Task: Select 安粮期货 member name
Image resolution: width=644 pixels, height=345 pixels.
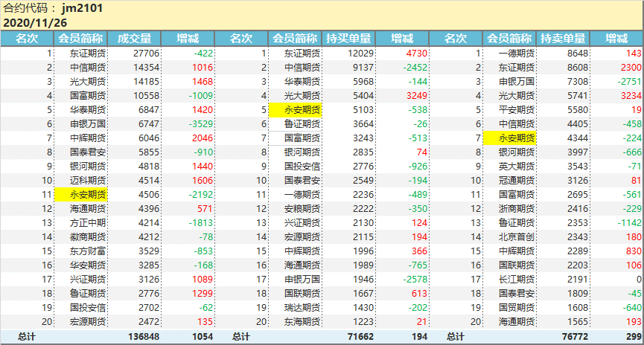Action: click(302, 209)
